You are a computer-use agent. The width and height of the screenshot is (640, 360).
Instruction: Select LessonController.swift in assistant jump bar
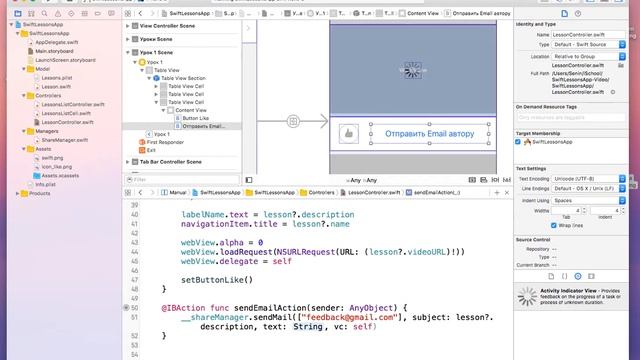371,192
